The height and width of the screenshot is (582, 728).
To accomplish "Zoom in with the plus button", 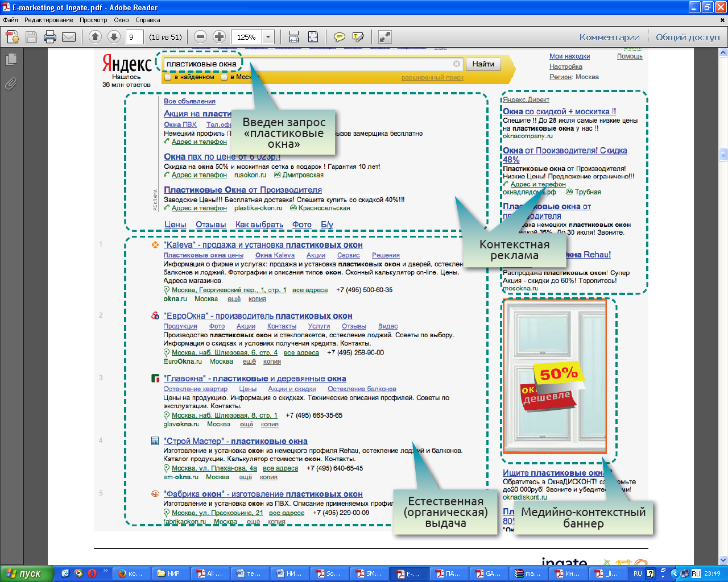I will pyautogui.click(x=219, y=37).
